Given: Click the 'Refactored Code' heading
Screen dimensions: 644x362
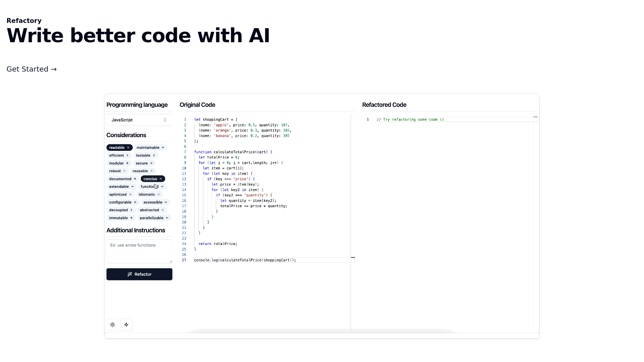Looking at the screenshot, I should coord(384,105).
